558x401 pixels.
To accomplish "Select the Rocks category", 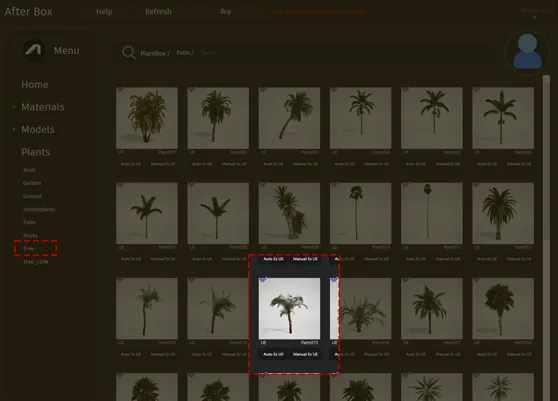I will 30,235.
